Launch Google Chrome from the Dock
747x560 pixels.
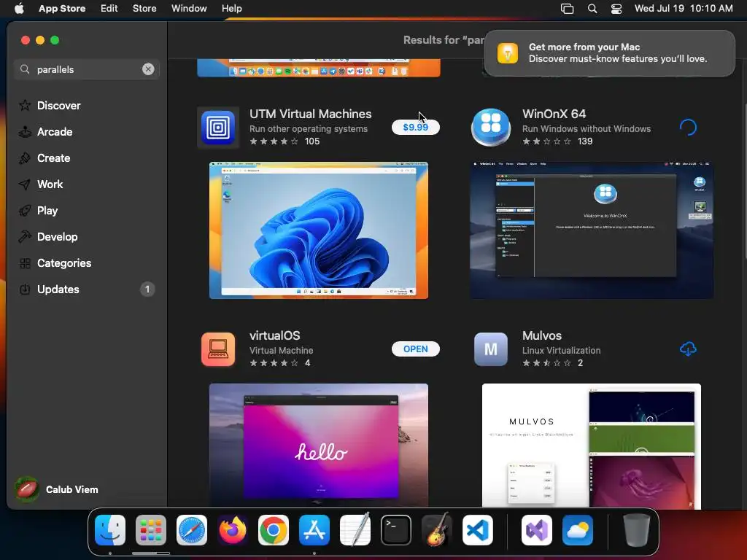click(274, 529)
